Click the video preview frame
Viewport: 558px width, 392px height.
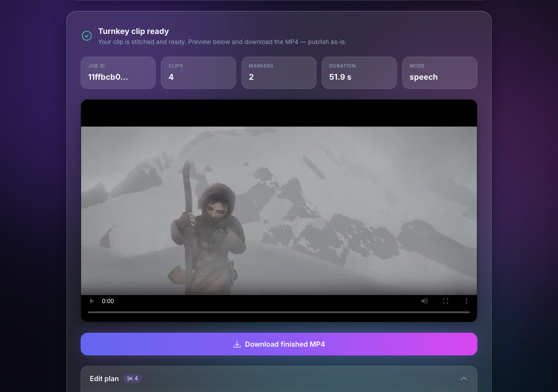tap(279, 211)
